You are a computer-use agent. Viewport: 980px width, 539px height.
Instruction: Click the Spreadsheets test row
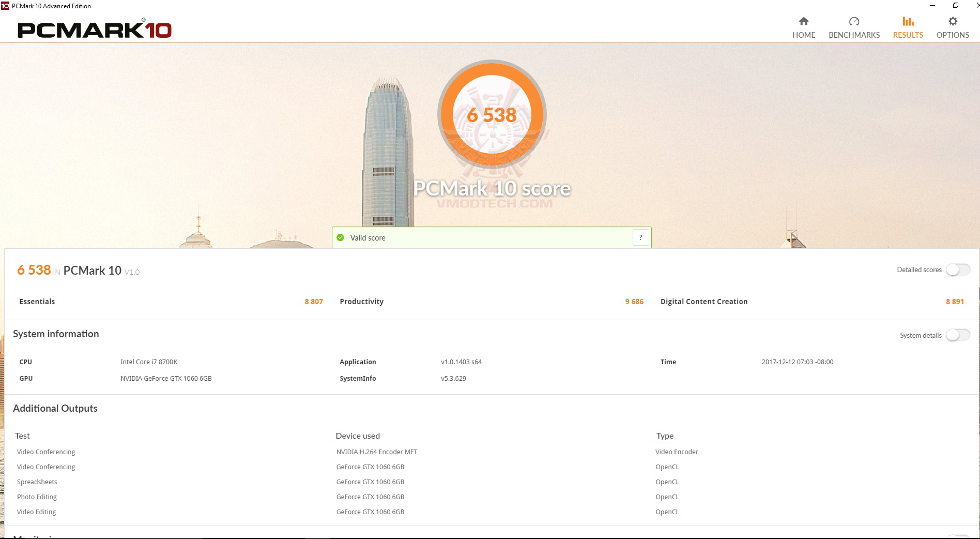click(x=37, y=482)
